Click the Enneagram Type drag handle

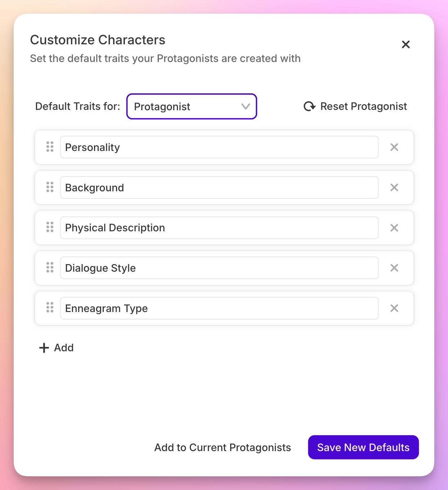[50, 308]
